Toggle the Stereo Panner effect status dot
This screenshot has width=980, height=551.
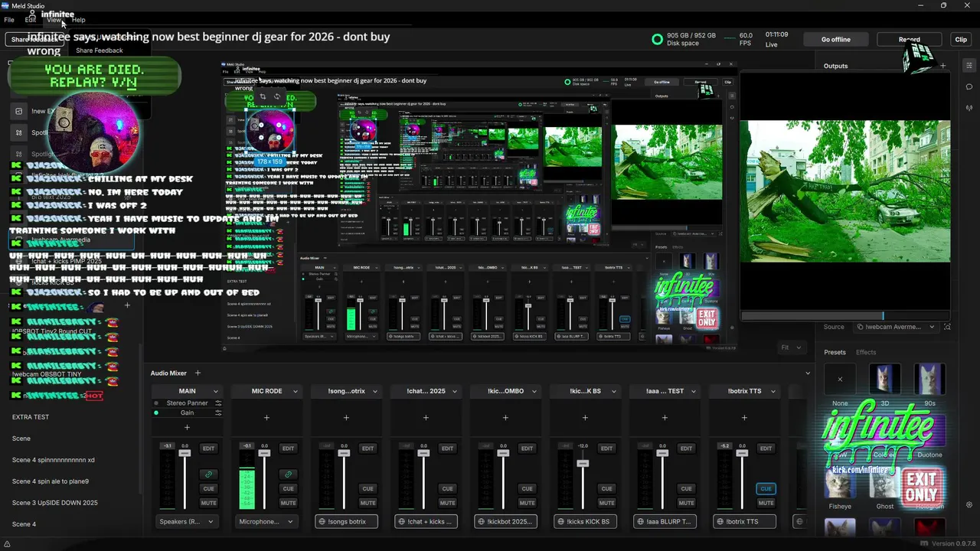point(156,403)
